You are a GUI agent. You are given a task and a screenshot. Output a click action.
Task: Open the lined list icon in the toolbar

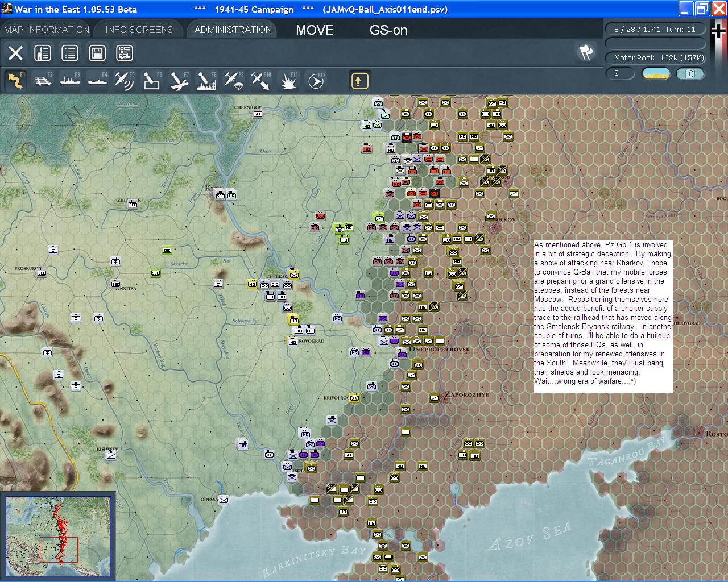[x=70, y=53]
